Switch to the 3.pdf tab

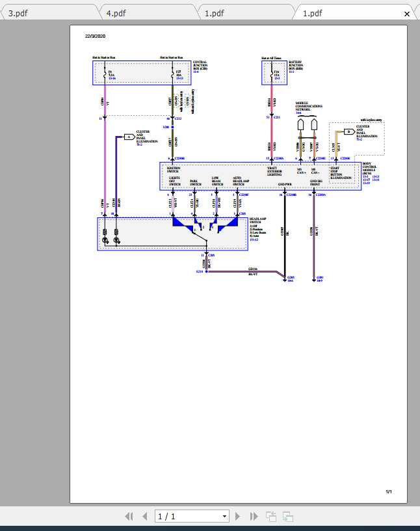pos(51,13)
